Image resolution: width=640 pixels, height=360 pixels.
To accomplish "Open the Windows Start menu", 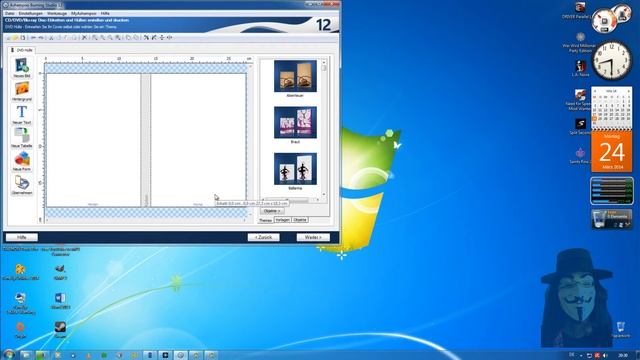I will 9,355.
